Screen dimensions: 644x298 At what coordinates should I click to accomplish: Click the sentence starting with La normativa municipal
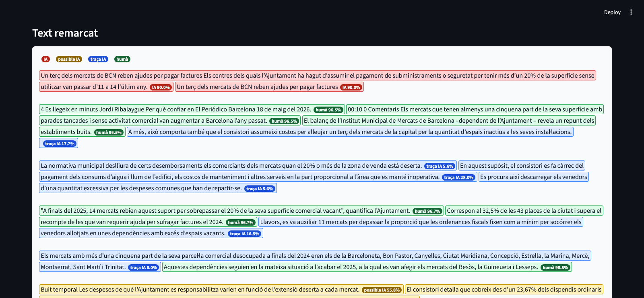231,166
